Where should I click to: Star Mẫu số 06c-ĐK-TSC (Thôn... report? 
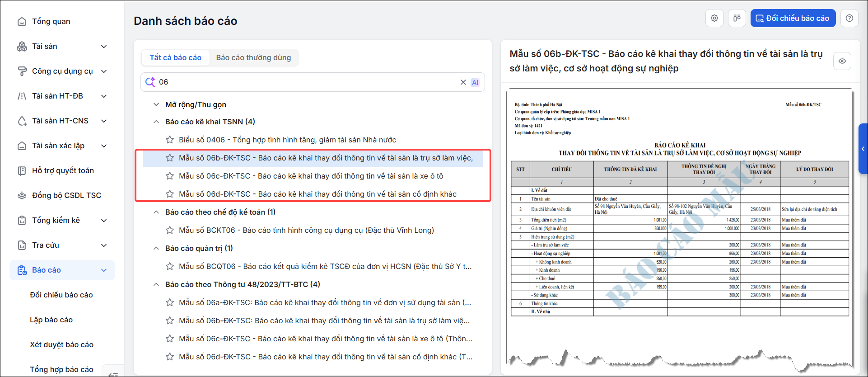tap(170, 339)
